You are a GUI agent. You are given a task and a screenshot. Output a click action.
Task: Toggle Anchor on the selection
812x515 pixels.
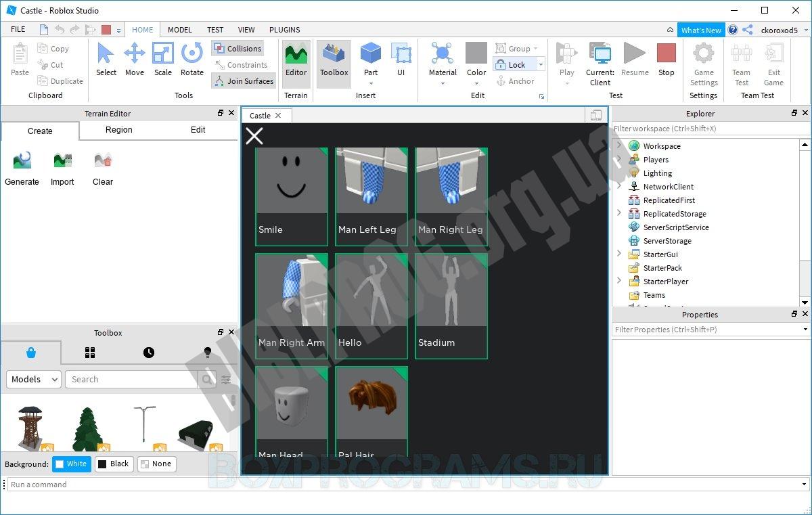point(515,81)
